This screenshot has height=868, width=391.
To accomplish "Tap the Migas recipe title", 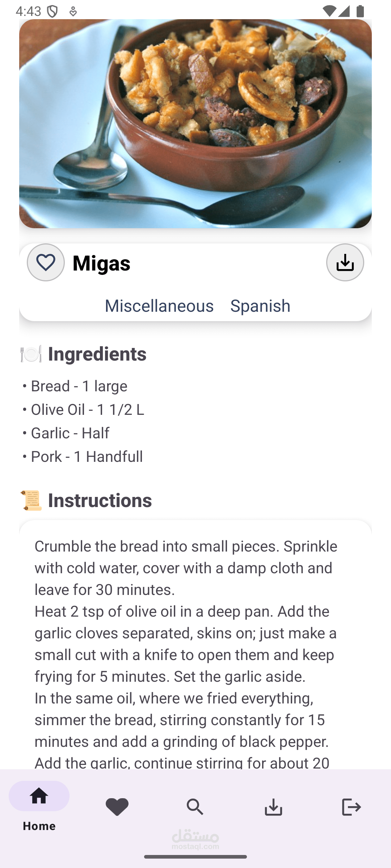I will point(101,263).
